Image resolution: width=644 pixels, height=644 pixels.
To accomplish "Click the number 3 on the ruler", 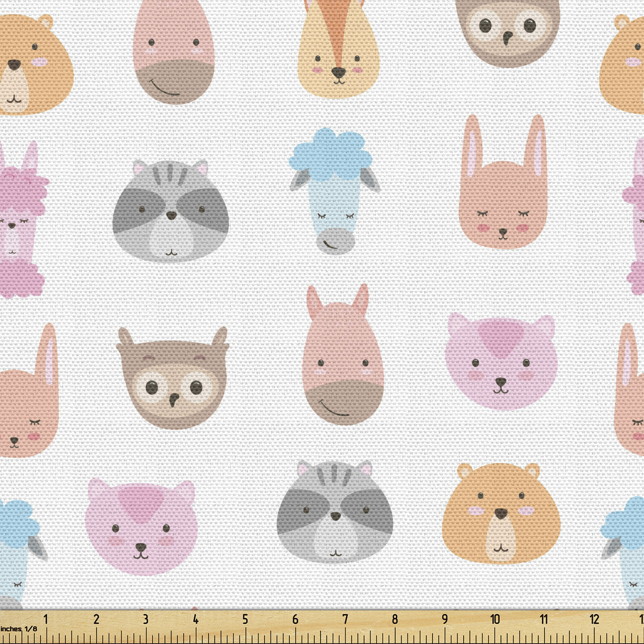I will click(x=146, y=619).
